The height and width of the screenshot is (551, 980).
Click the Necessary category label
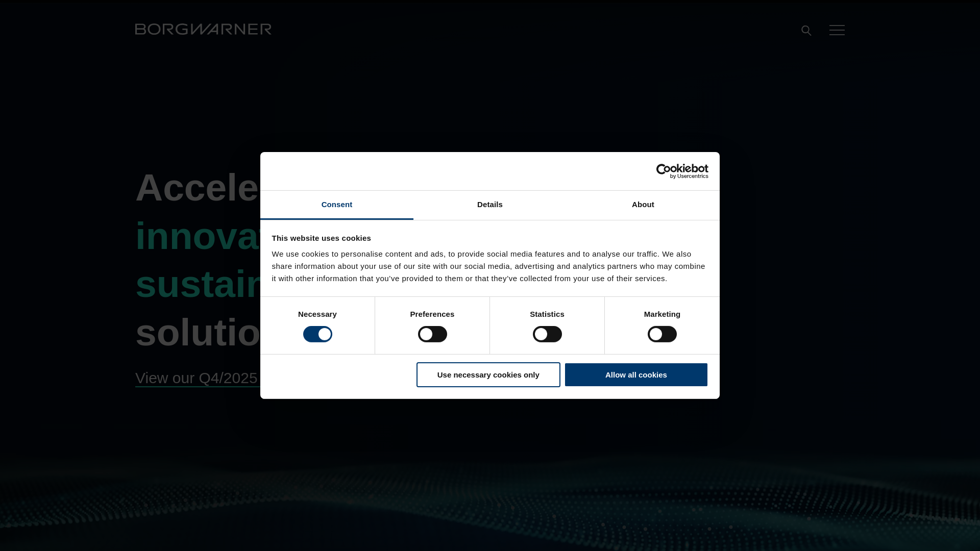click(x=317, y=314)
